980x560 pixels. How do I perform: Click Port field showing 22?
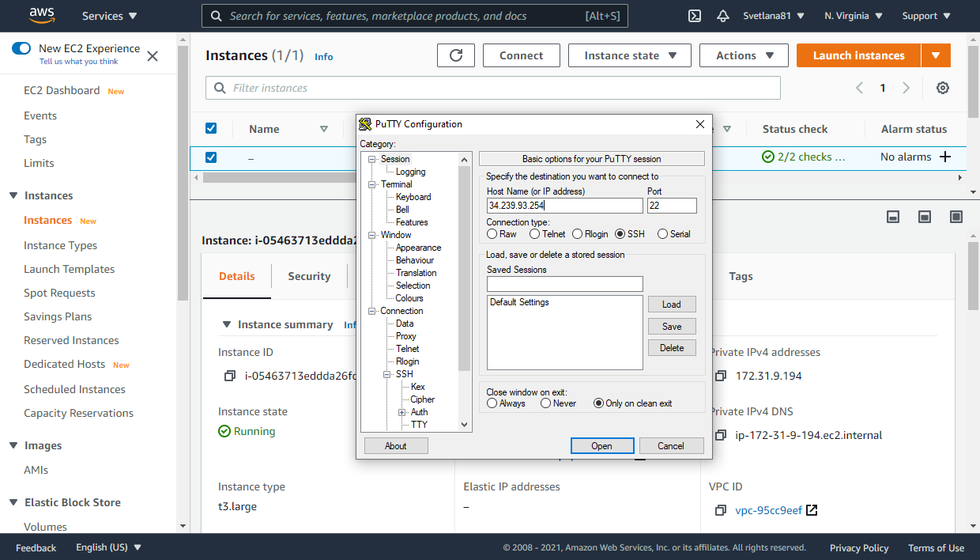click(x=672, y=206)
